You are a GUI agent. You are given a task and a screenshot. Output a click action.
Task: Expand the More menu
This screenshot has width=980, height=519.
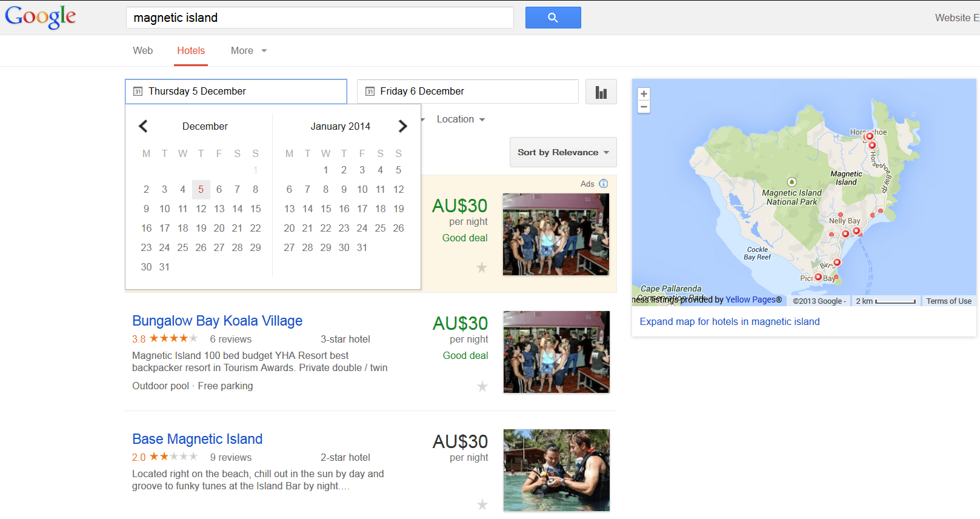(x=248, y=51)
